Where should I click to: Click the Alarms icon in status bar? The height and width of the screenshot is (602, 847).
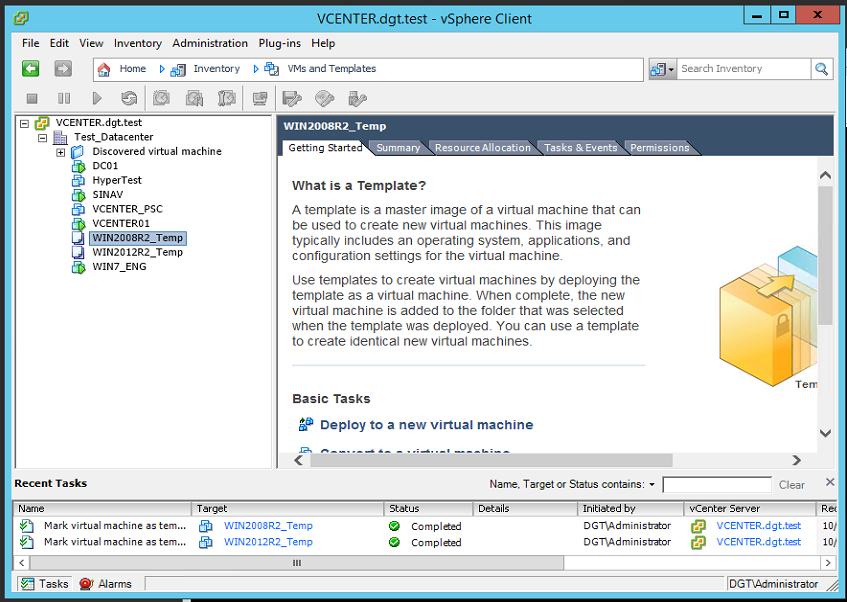coord(86,584)
